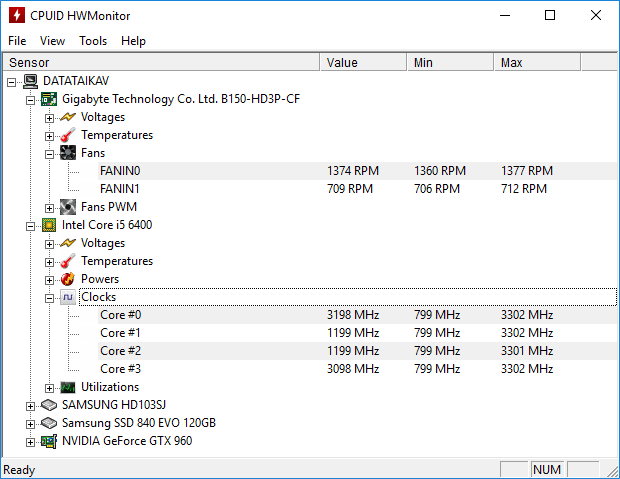Select the Core #1 clock row
This screenshot has height=479, width=620.
(x=357, y=333)
